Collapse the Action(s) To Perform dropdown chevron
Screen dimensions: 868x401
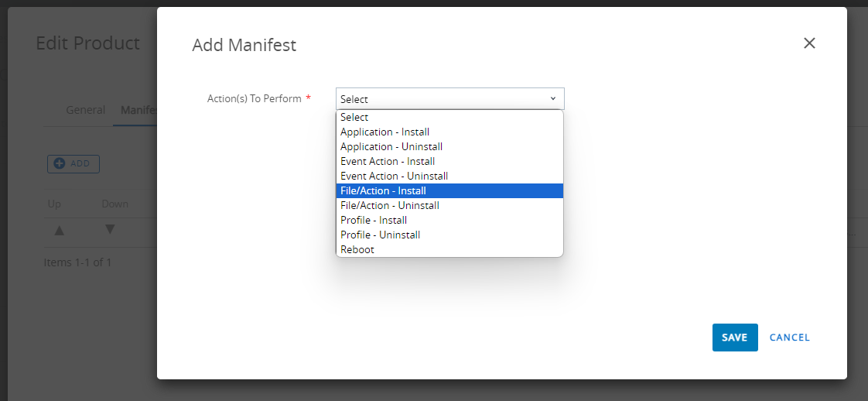tap(552, 98)
